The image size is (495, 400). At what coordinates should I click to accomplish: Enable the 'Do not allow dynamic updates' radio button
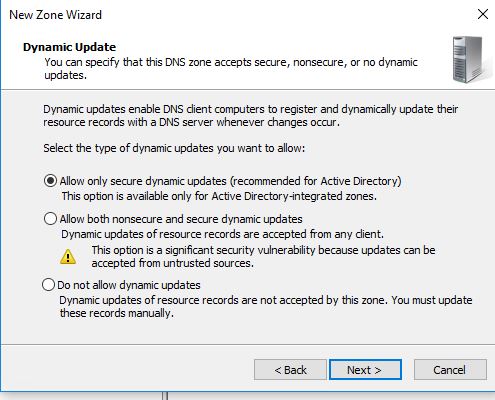[x=48, y=285]
